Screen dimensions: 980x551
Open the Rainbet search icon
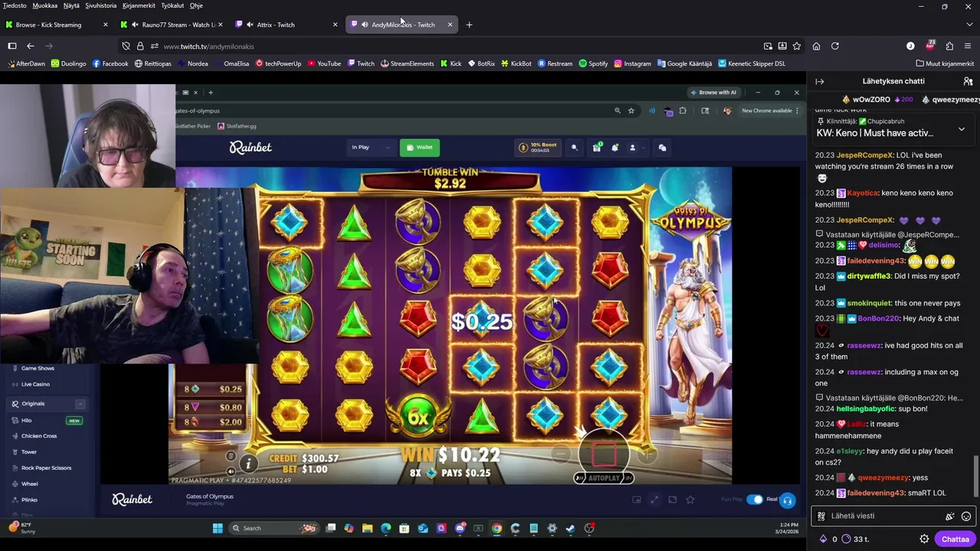pos(574,148)
